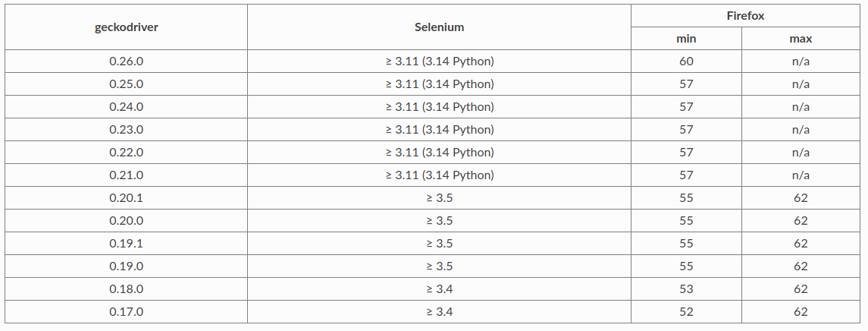This screenshot has height=331, width=868.
Task: Click the n/a max cell for 0.26.0
Action: coord(801,61)
